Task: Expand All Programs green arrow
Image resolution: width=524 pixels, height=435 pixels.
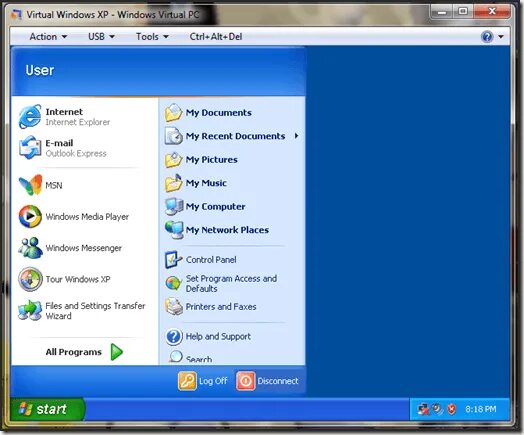Action: pos(117,352)
